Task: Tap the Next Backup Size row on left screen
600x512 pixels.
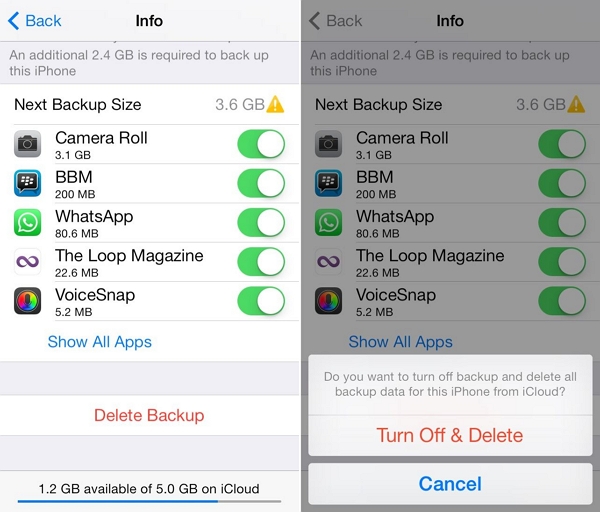Action: click(149, 104)
